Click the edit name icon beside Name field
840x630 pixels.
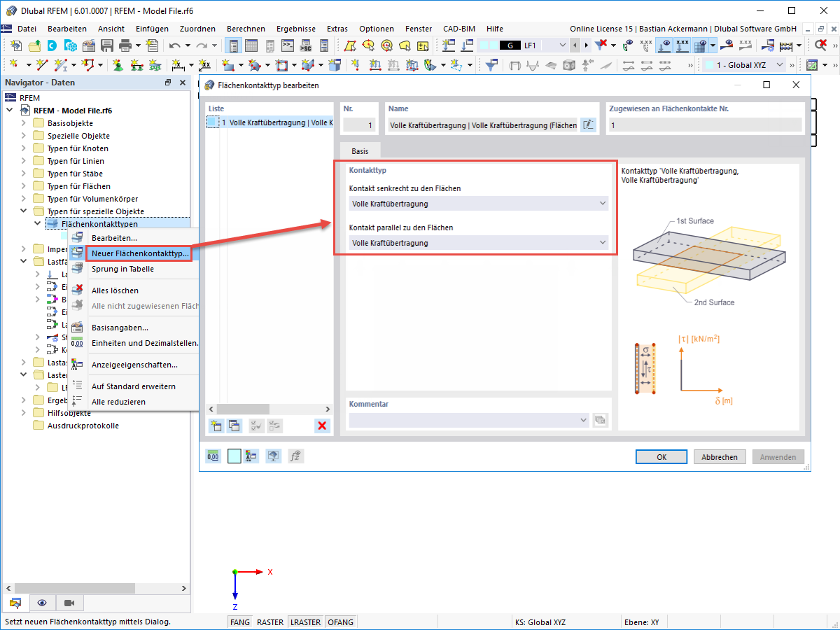589,125
